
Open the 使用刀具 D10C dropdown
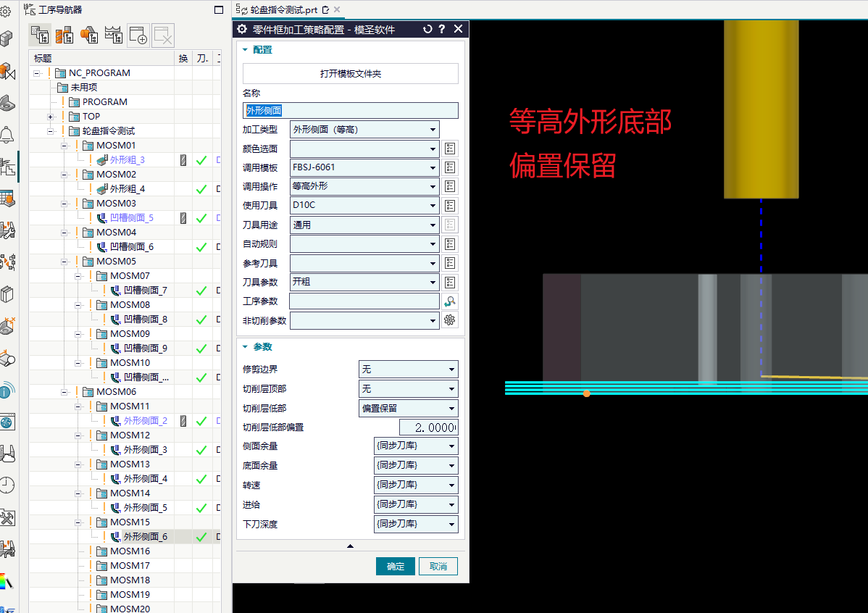[x=364, y=205]
